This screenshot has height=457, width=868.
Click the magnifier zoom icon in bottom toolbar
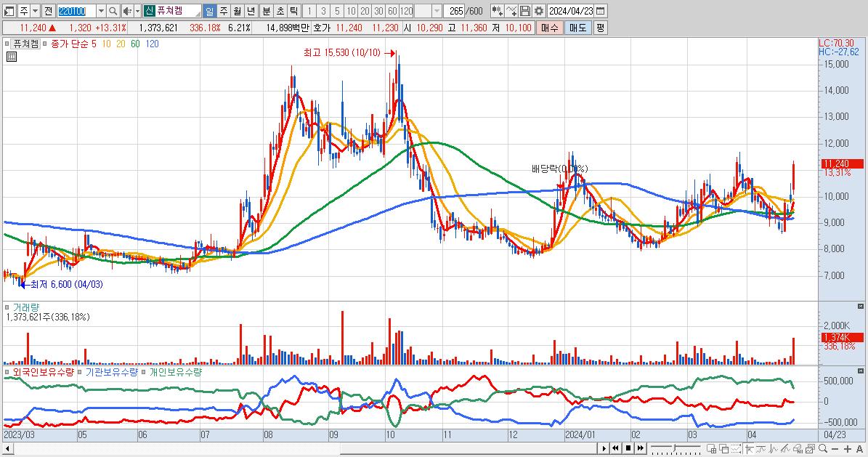(x=823, y=448)
